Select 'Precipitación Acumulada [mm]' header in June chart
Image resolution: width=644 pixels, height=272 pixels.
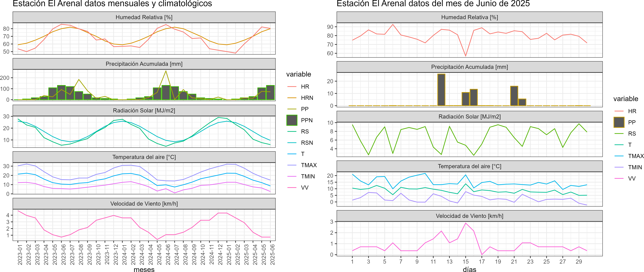(x=469, y=67)
